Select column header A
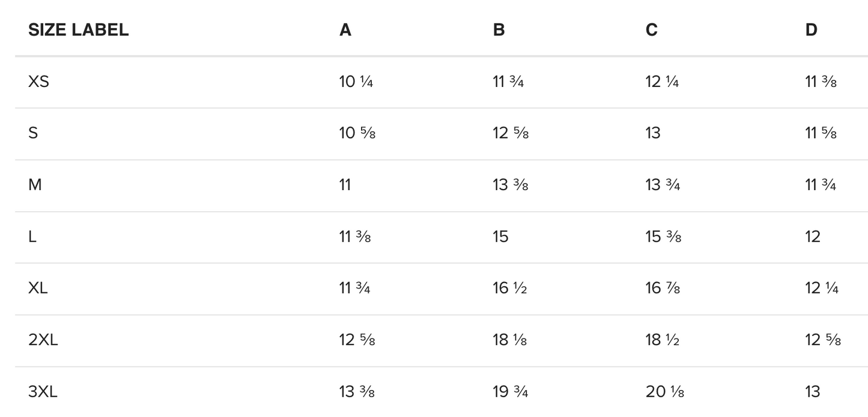The width and height of the screenshot is (868, 417). click(x=345, y=30)
